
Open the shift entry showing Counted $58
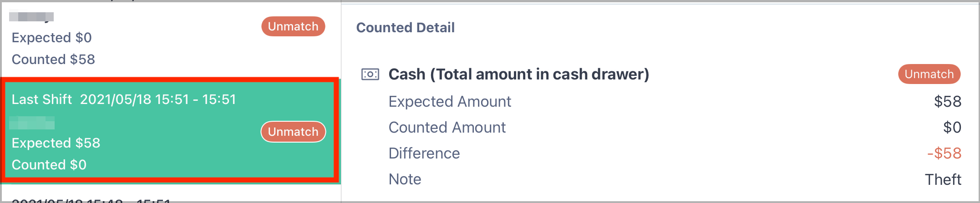(x=170, y=39)
